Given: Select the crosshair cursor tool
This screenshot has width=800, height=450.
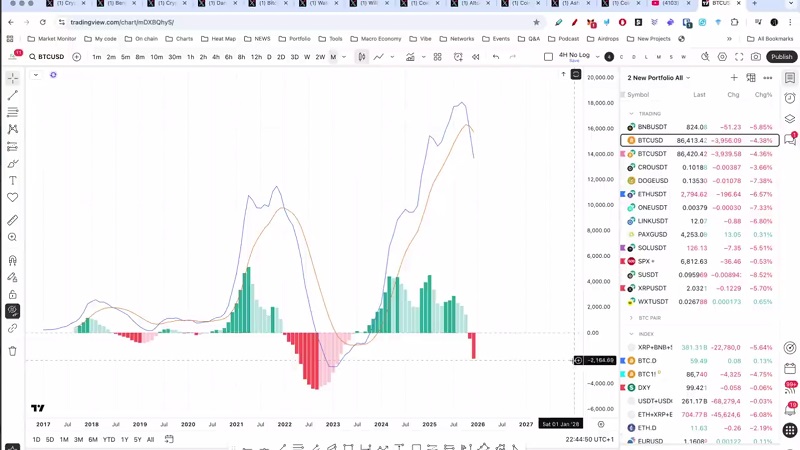Looking at the screenshot, I should 13,78.
